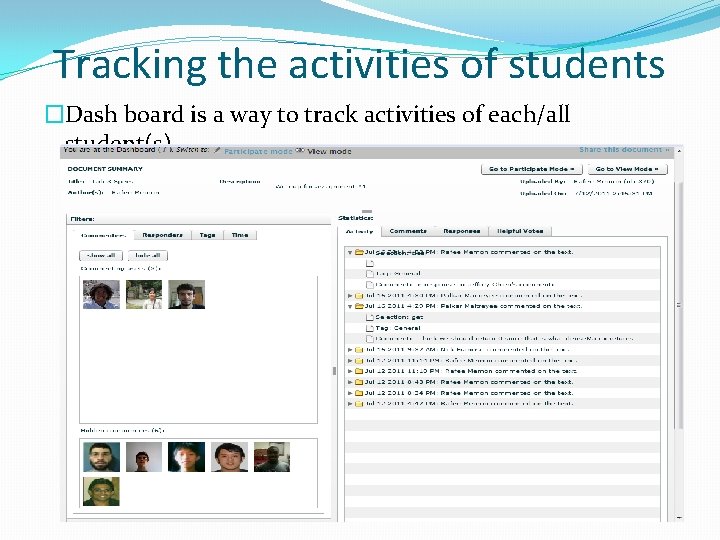Select the close-up bearded face in the hidden commenters

(x=101, y=457)
